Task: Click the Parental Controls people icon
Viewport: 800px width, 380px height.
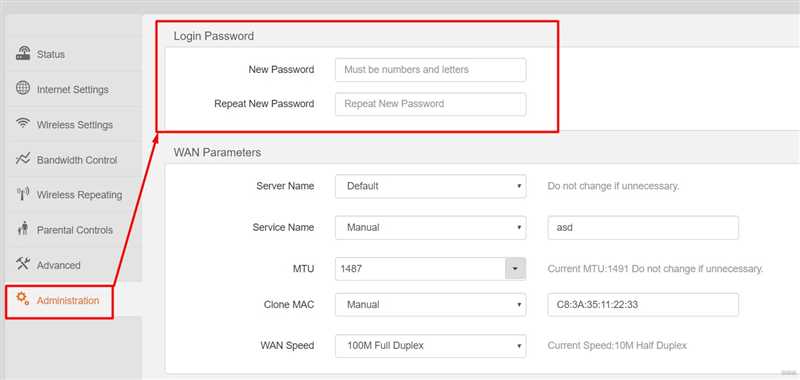Action: click(x=23, y=229)
